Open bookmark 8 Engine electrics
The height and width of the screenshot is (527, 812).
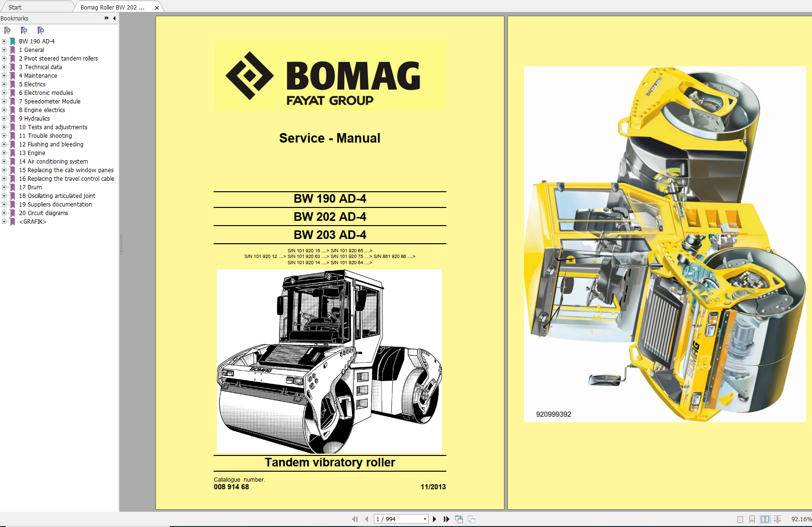pos(42,110)
